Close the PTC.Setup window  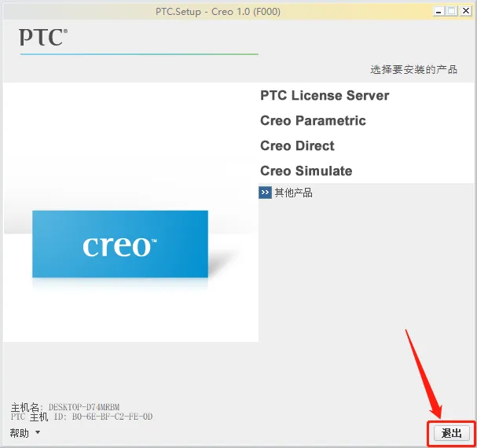(x=466, y=11)
